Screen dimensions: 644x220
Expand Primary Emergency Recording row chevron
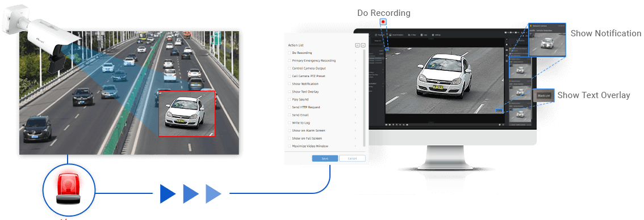click(x=356, y=61)
